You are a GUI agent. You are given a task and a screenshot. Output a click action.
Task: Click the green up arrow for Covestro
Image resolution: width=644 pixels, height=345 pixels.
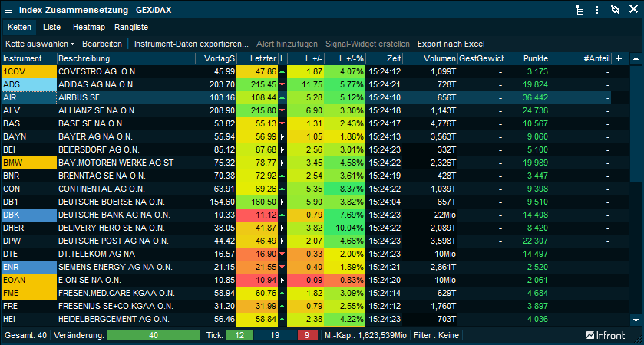pos(282,71)
